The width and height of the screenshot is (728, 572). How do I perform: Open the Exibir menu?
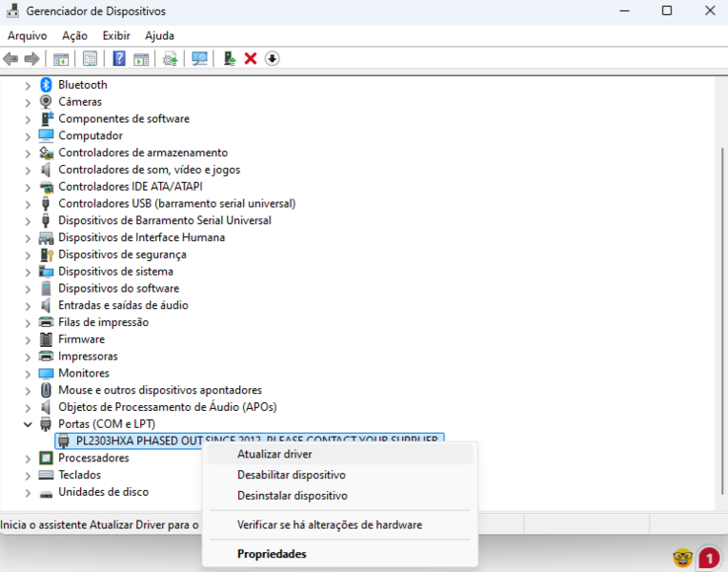[x=116, y=36]
